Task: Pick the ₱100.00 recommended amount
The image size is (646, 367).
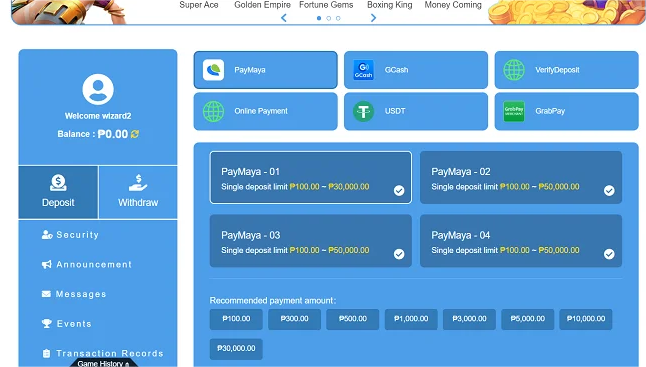Action: click(236, 319)
